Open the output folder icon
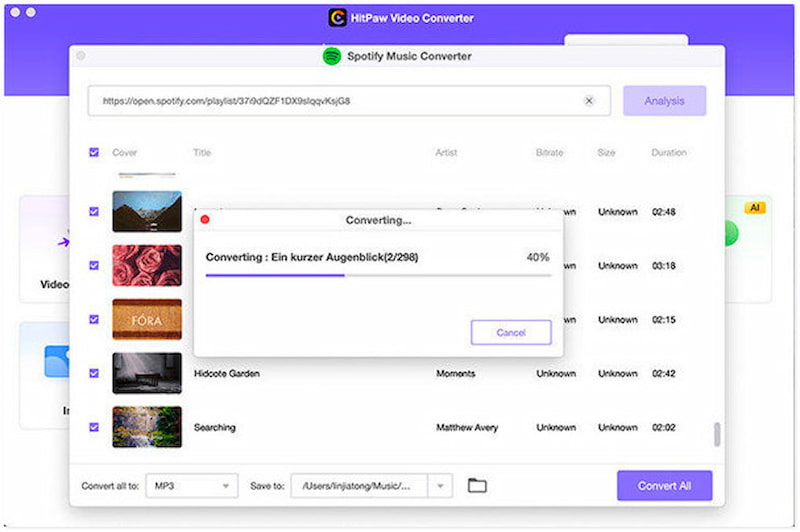This screenshot has width=800, height=532. click(x=477, y=486)
